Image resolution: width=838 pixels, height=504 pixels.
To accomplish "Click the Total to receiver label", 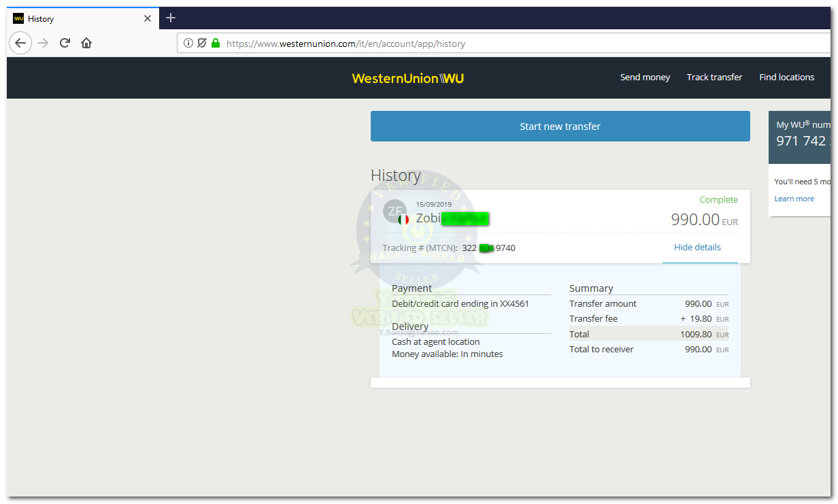I will coord(601,350).
